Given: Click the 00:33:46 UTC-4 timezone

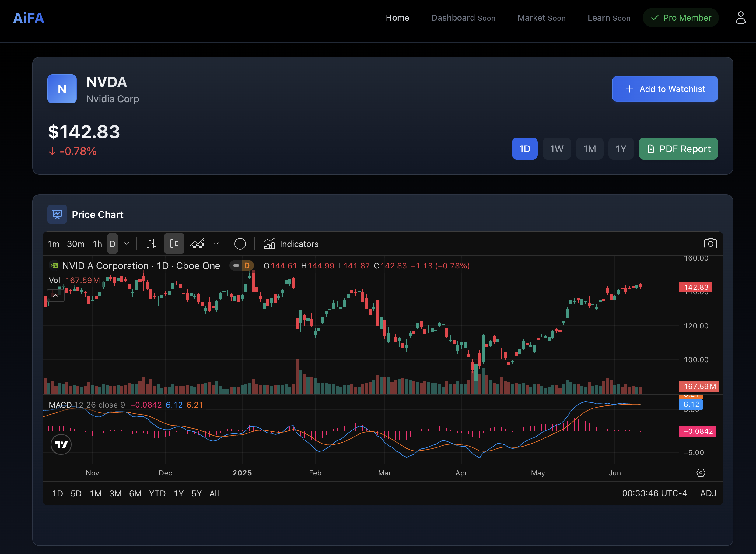Looking at the screenshot, I should [x=654, y=493].
